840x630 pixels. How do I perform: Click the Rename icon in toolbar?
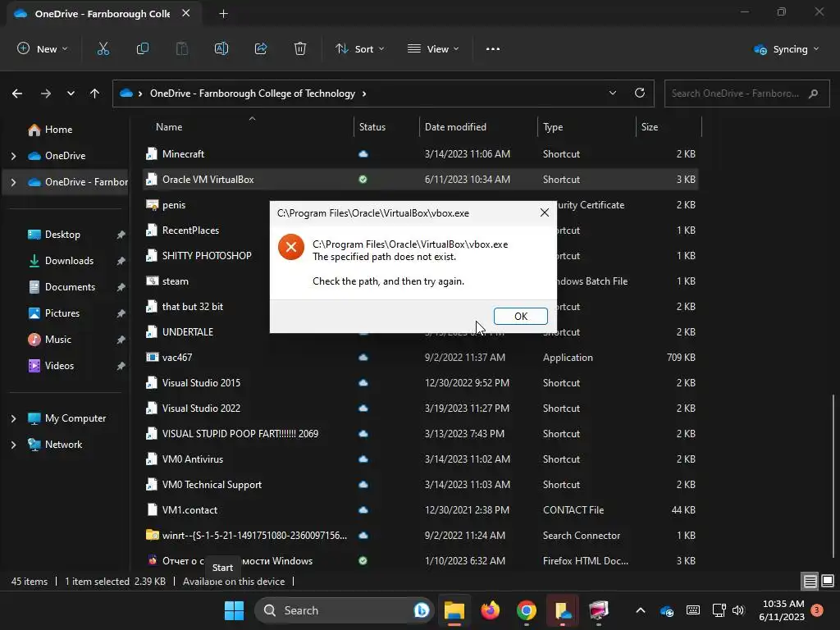pyautogui.click(x=221, y=48)
